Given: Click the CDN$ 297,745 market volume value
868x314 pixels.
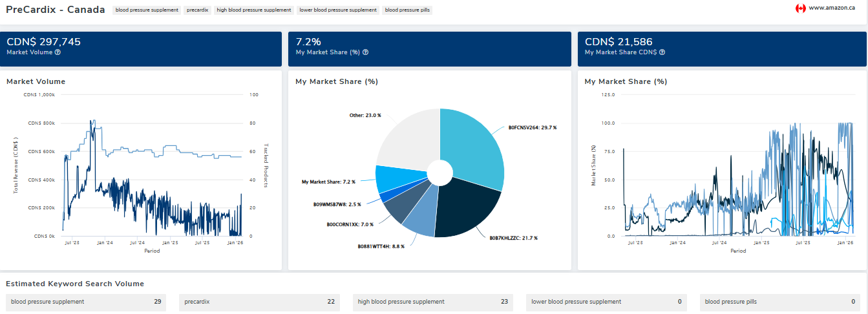Looking at the screenshot, I should (43, 41).
